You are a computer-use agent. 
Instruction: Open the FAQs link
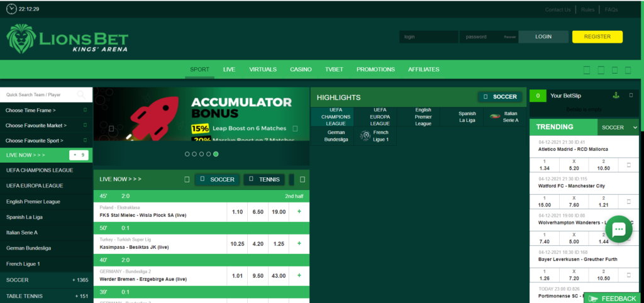point(611,10)
